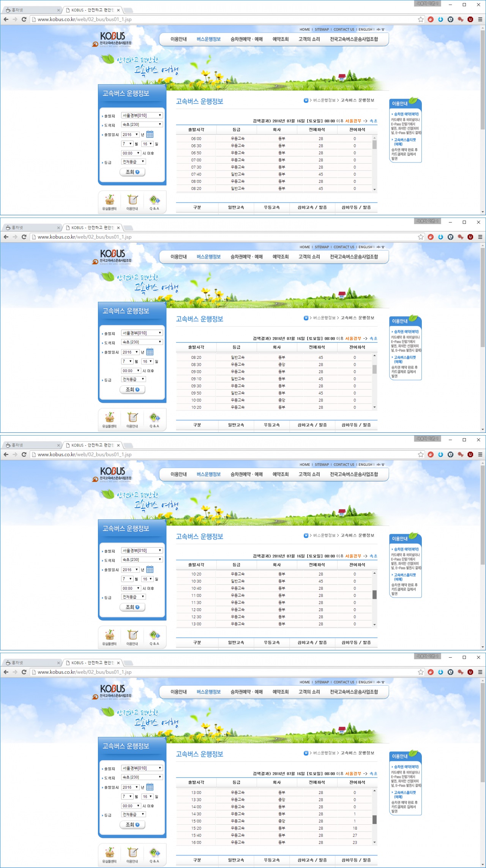Image resolution: width=486 pixels, height=868 pixels.
Task: Click browser back arrow in window showing 14:00 departure
Action: point(6,672)
